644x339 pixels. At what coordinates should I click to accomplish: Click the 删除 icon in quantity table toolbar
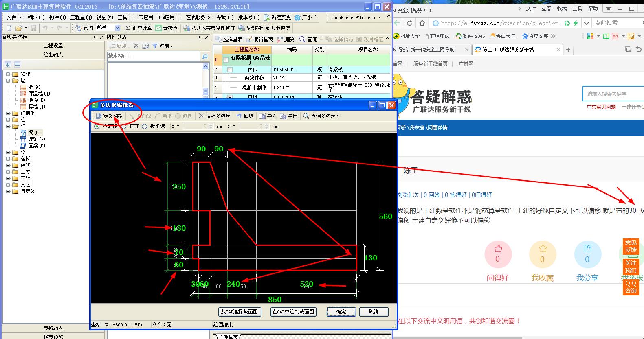pos(279,39)
